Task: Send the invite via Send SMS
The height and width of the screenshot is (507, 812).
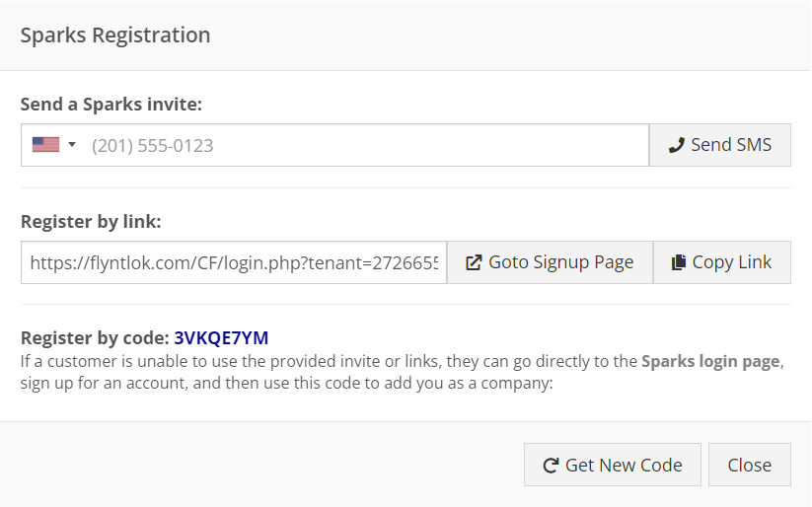Action: pos(720,145)
